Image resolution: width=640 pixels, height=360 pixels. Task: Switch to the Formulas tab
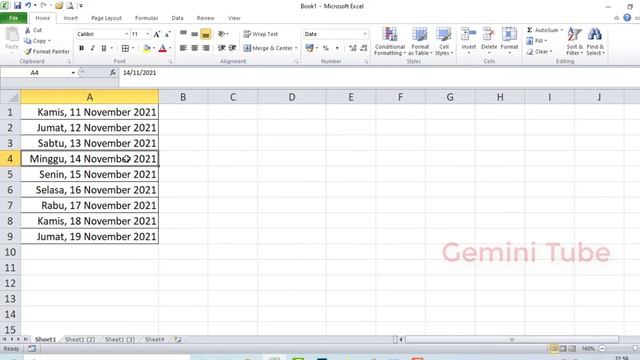pyautogui.click(x=147, y=18)
